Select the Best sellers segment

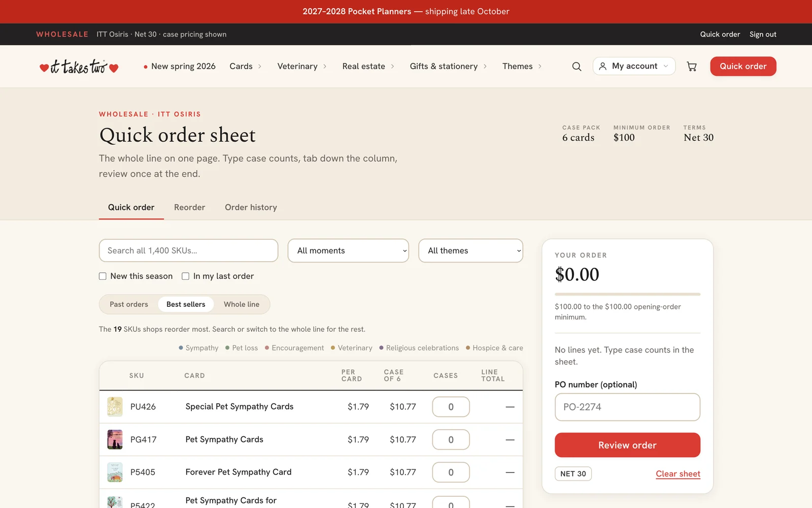(x=186, y=304)
